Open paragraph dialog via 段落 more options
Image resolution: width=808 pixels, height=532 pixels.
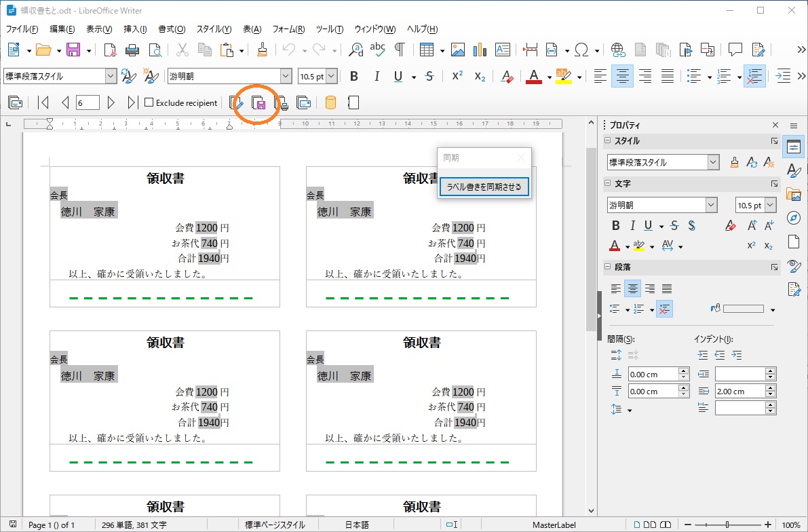click(774, 267)
